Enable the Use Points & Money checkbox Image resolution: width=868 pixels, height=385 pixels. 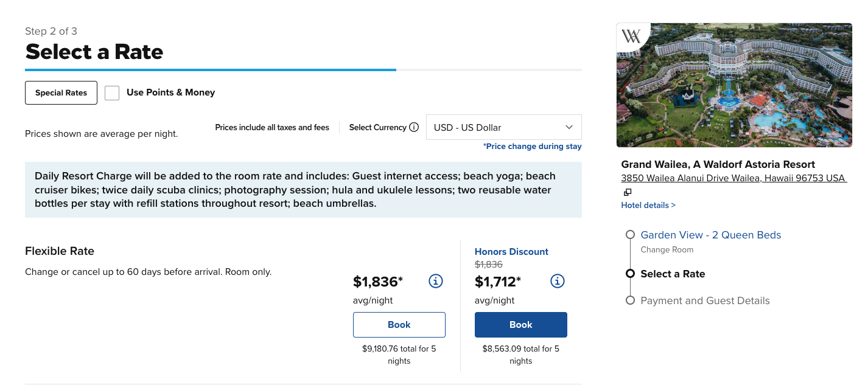[x=112, y=92]
